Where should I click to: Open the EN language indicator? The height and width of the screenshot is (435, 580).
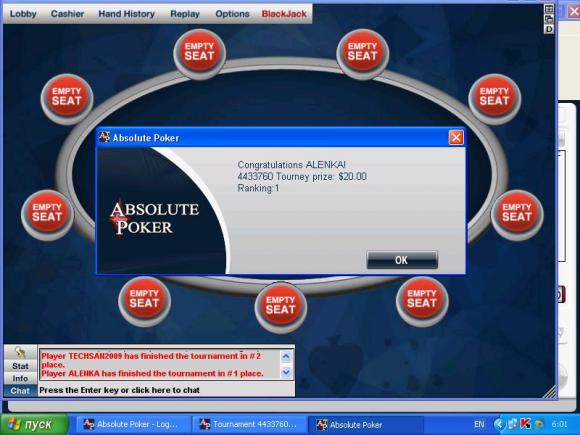479,424
